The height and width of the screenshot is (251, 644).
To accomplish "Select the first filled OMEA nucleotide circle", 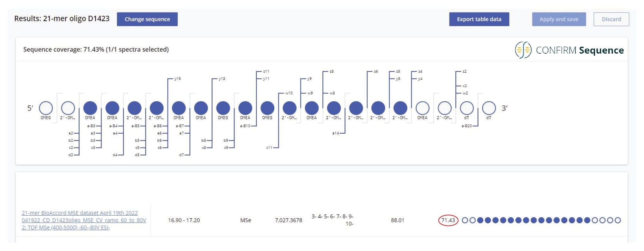I will point(90,108).
